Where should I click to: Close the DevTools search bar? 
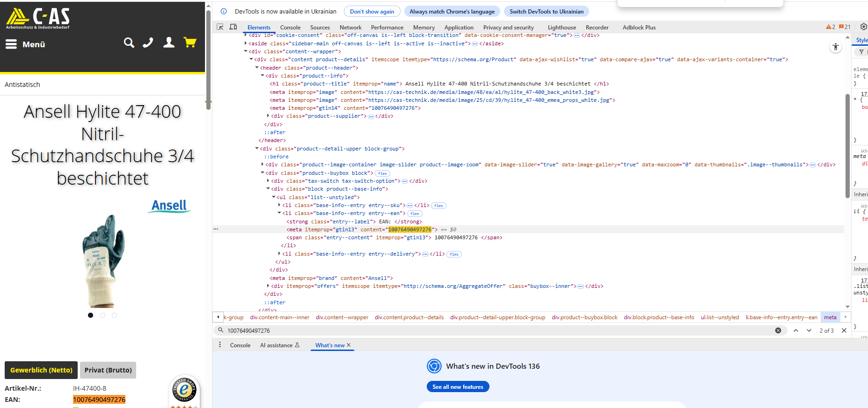(844, 330)
